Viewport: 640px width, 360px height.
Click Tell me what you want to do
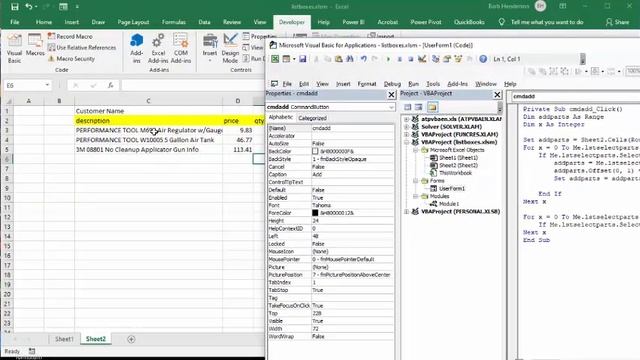click(547, 22)
